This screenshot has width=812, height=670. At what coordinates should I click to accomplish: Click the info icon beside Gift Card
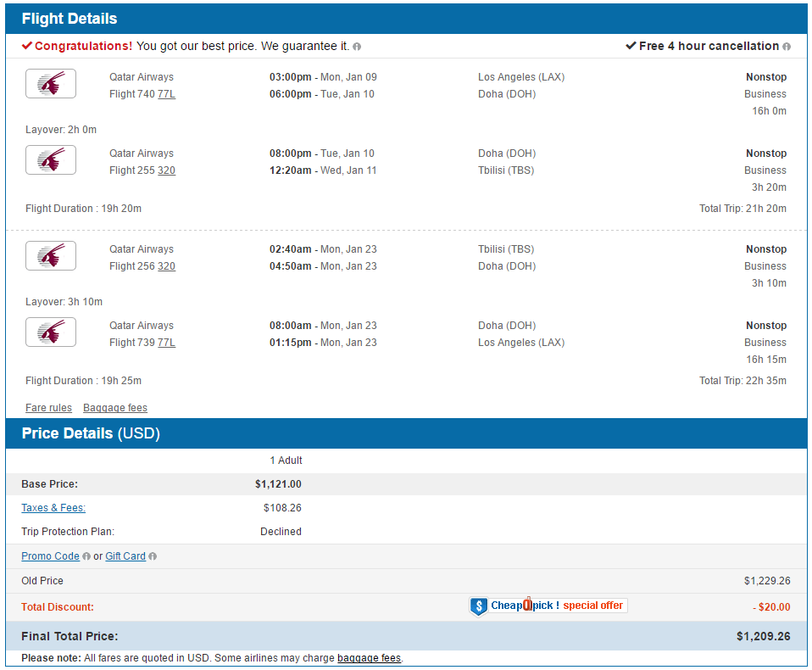[x=153, y=556]
